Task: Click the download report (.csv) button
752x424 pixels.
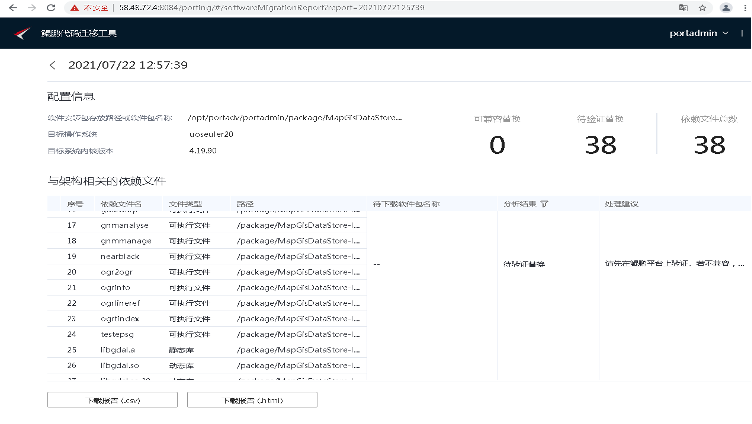Action: (x=112, y=400)
